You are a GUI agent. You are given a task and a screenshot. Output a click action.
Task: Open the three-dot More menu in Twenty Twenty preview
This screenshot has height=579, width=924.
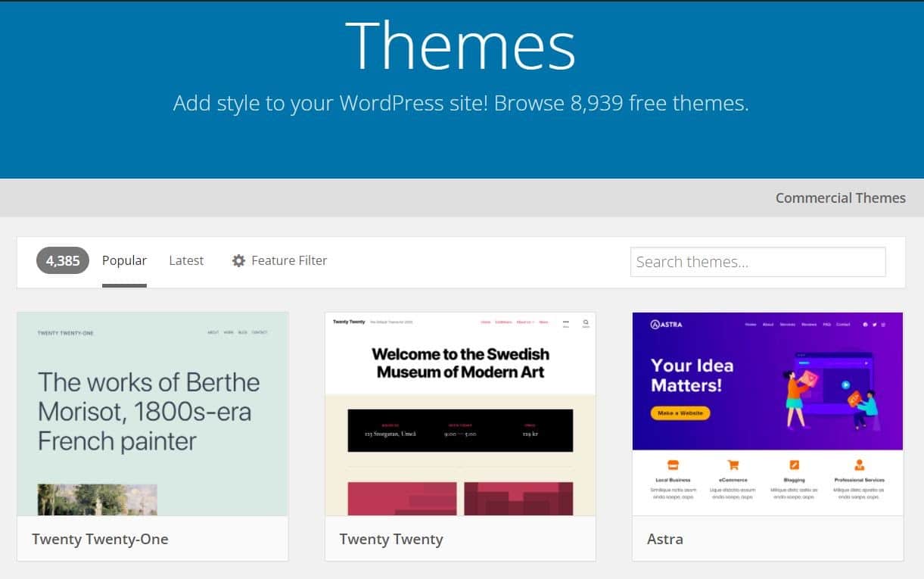coord(565,322)
